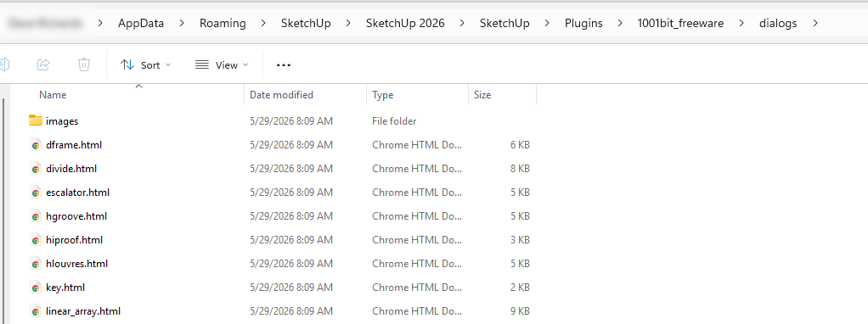Go to Roaming in the breadcrumb

click(x=223, y=23)
